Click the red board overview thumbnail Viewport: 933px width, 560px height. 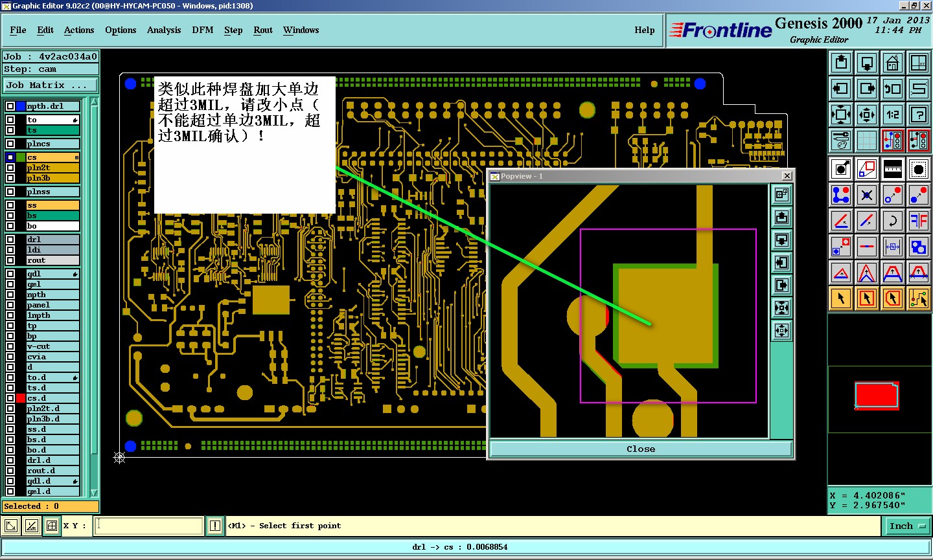pyautogui.click(x=876, y=395)
